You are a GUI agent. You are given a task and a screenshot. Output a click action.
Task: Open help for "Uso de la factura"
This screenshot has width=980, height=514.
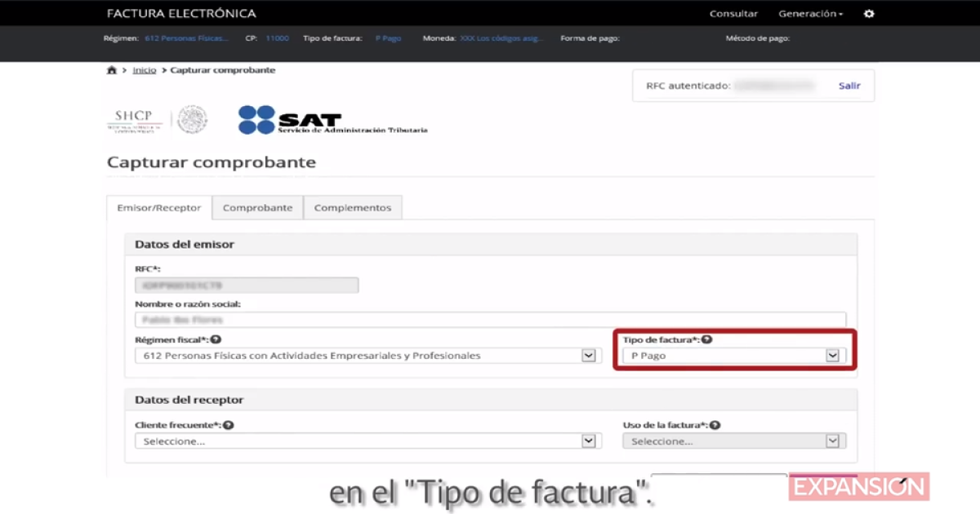coord(715,423)
